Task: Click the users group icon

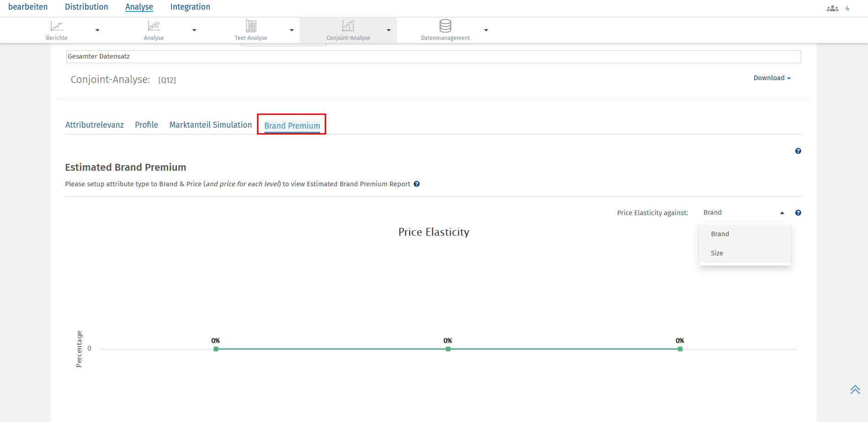Action: 832,8
